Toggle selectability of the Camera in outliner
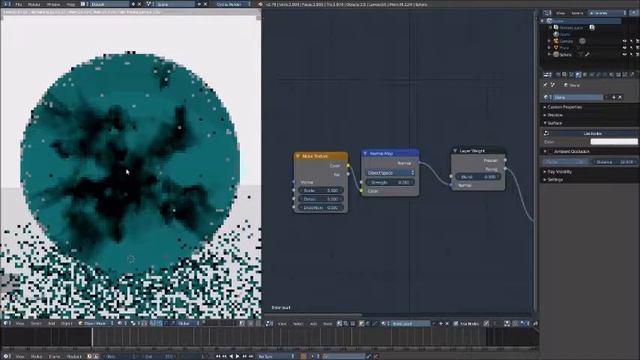The image size is (640, 360). [x=631, y=41]
